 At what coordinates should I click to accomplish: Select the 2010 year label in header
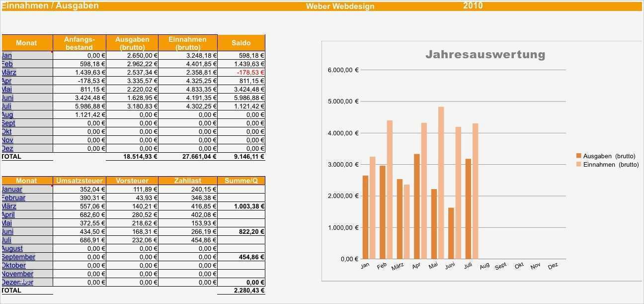pos(473,5)
